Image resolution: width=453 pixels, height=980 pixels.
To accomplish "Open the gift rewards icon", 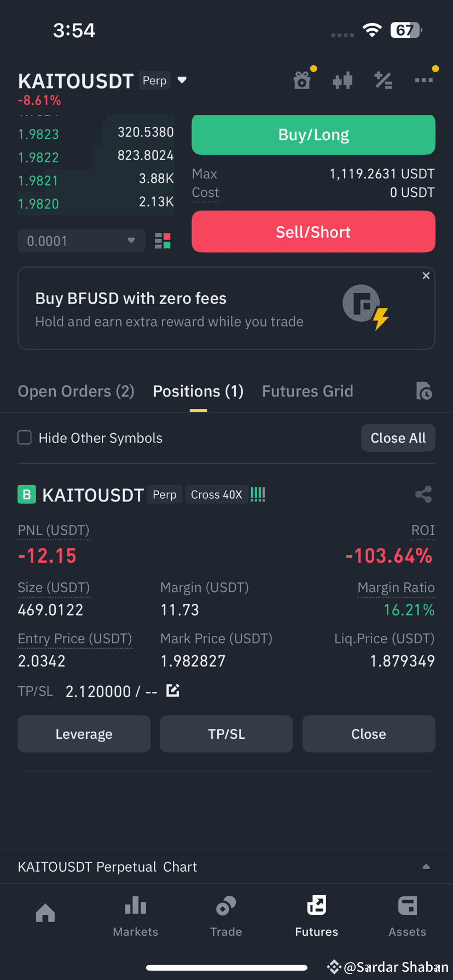I will coord(302,80).
